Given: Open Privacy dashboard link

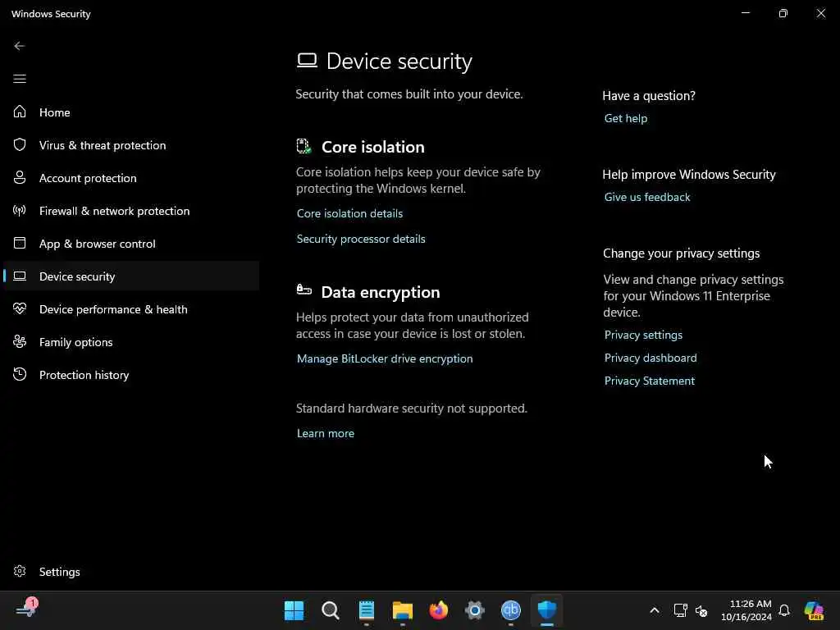Looking at the screenshot, I should click(x=651, y=358).
